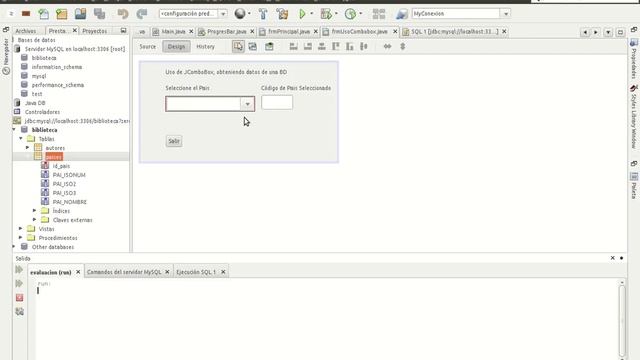Open the Run Project arrow dropdown
This screenshot has width=640, height=360.
[312, 14]
